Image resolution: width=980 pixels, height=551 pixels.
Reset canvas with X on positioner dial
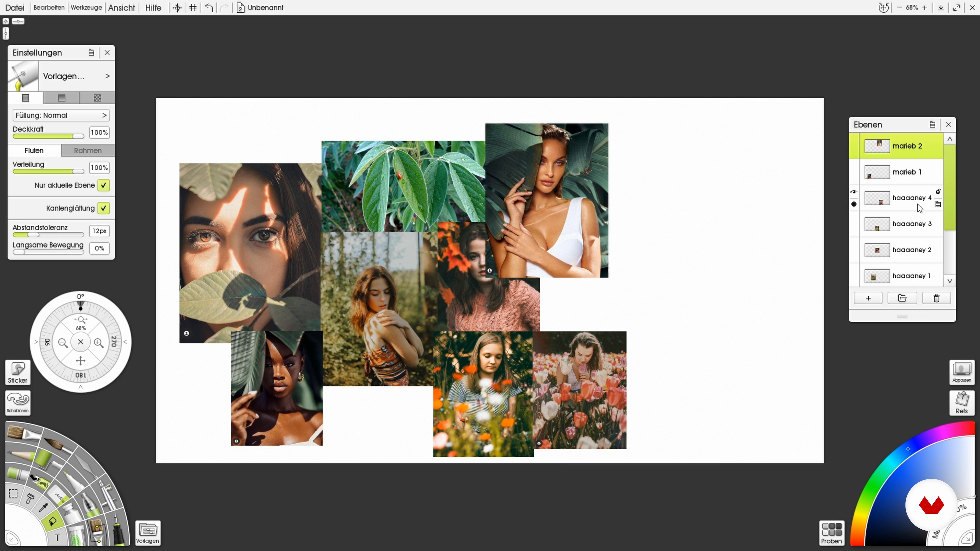81,342
